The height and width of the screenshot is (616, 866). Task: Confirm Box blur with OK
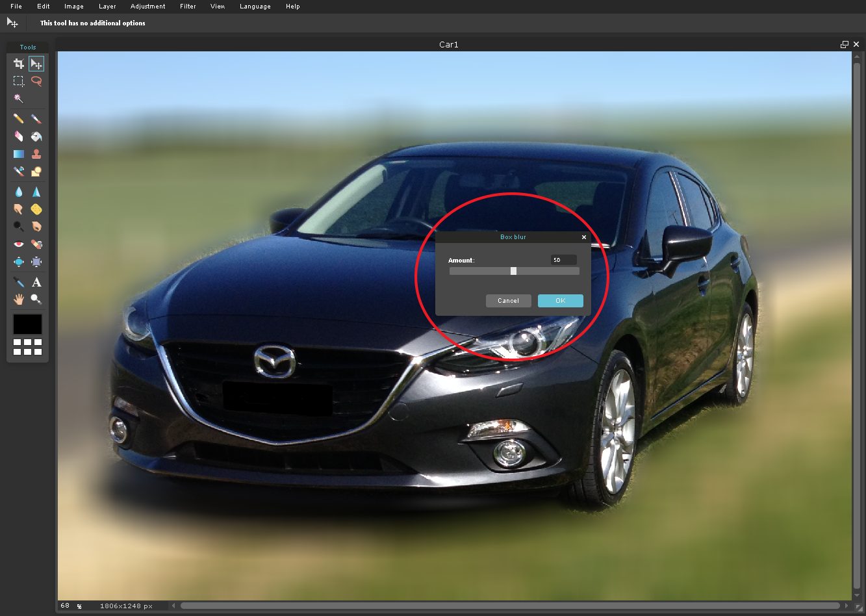click(561, 301)
